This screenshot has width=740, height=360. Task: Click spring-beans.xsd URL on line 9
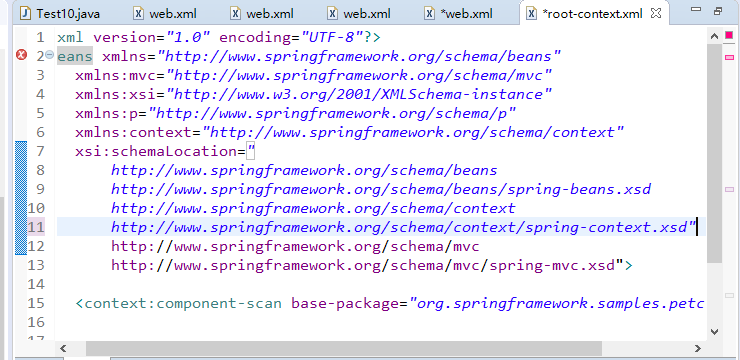[x=381, y=189]
